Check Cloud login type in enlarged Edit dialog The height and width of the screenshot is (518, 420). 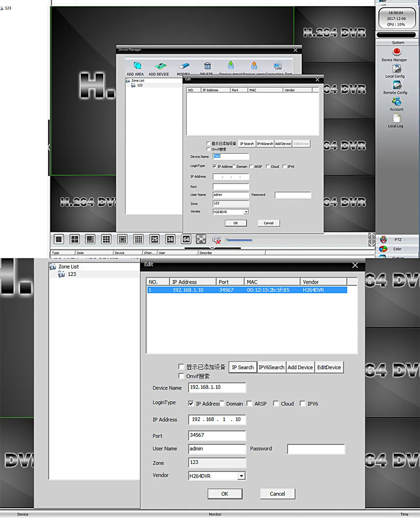[x=276, y=403]
